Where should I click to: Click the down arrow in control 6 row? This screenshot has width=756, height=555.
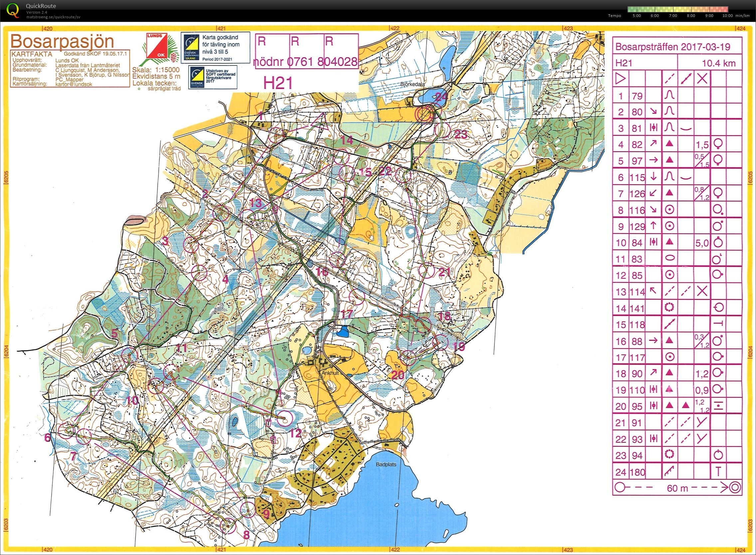point(653,177)
